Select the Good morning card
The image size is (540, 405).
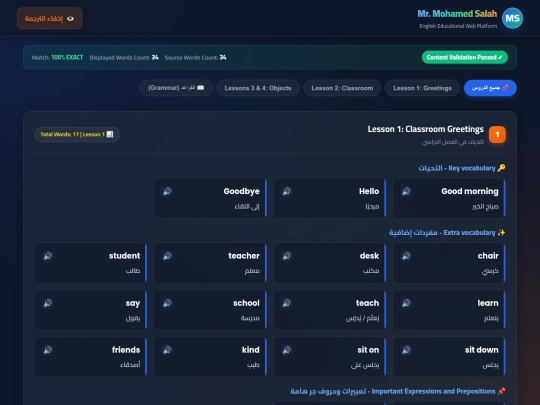click(449, 198)
